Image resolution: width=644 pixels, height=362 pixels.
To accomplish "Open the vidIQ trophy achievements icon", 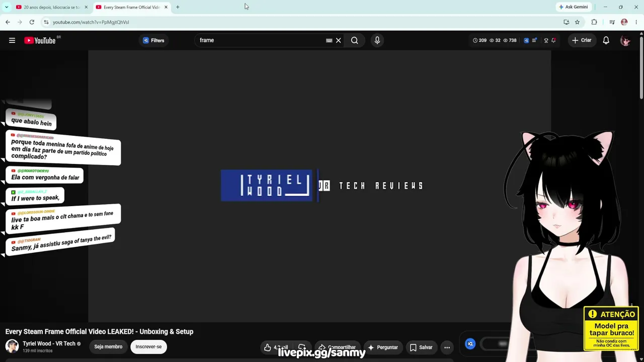I will tap(546, 40).
